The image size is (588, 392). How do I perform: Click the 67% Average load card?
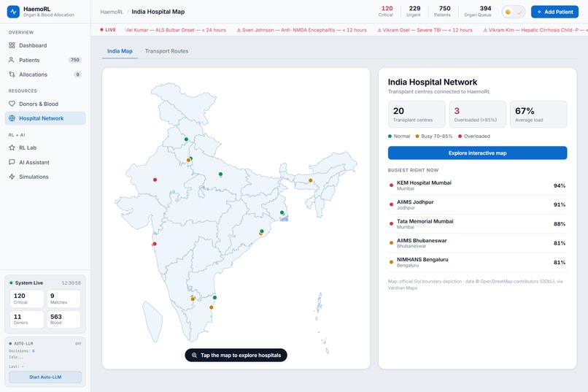coord(538,114)
